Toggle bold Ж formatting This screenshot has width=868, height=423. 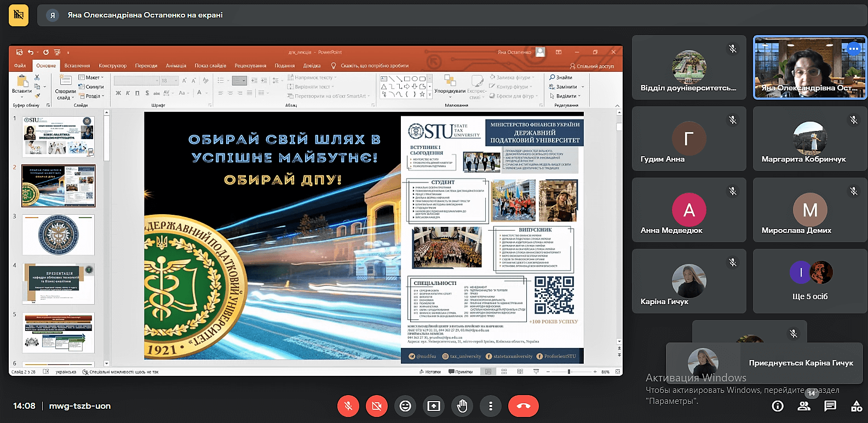tap(118, 93)
